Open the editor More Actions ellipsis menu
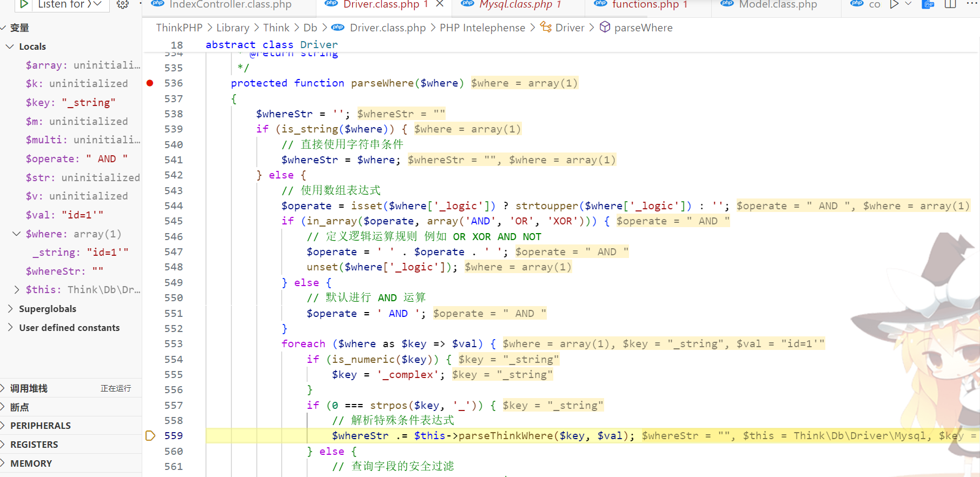 click(972, 3)
